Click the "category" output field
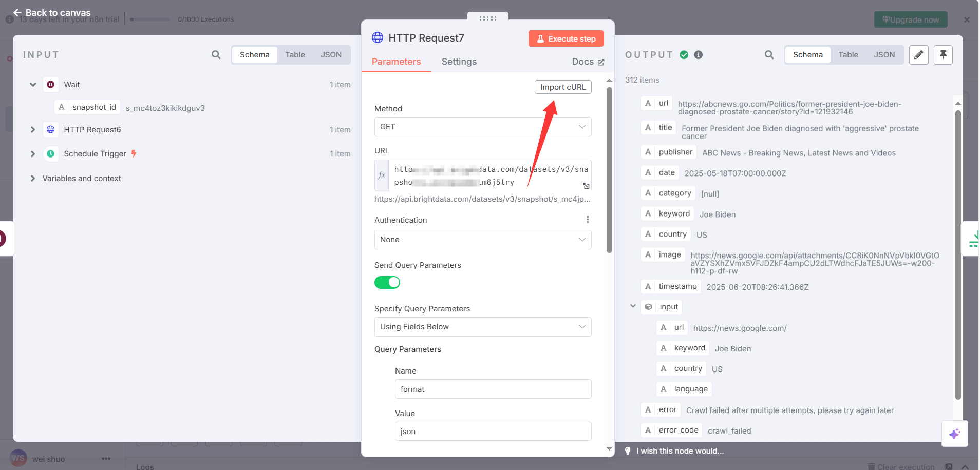Viewport: 980px width, 470px height. tap(669, 193)
